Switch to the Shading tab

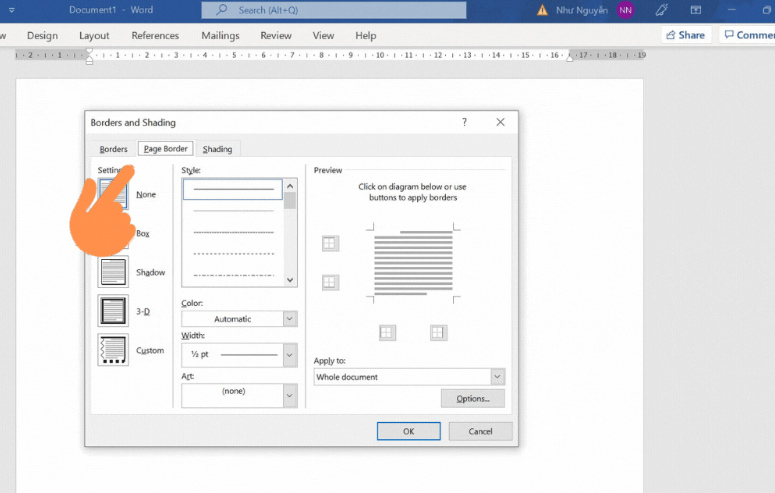click(217, 149)
